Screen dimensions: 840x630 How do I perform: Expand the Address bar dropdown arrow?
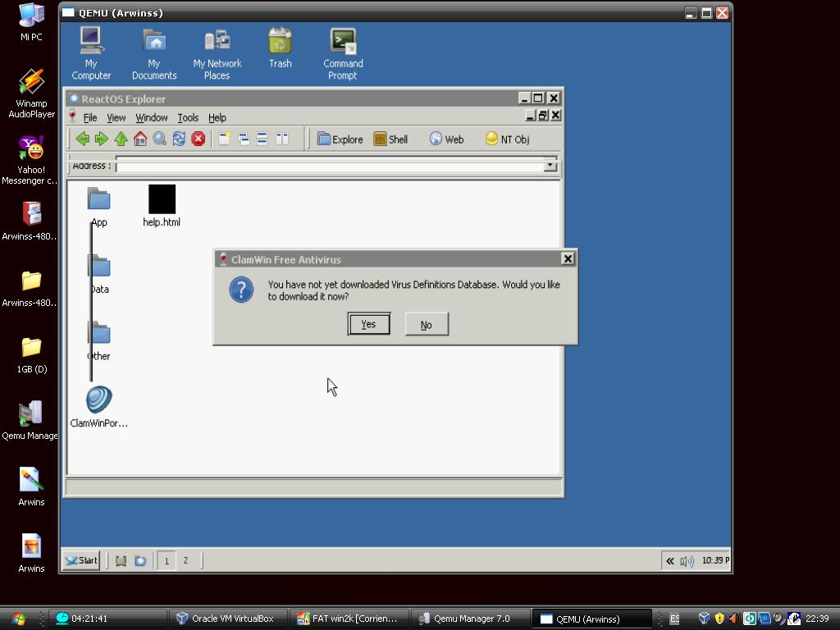[550, 166]
